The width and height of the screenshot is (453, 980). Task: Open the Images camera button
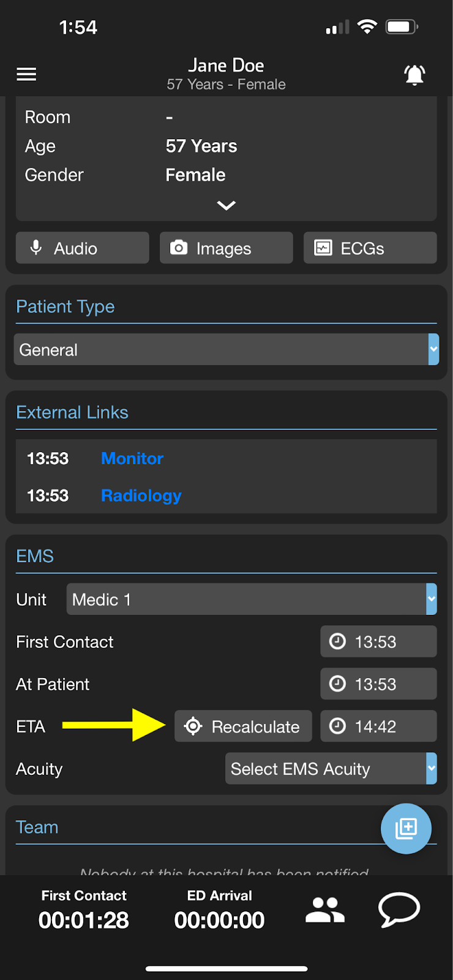click(x=226, y=247)
